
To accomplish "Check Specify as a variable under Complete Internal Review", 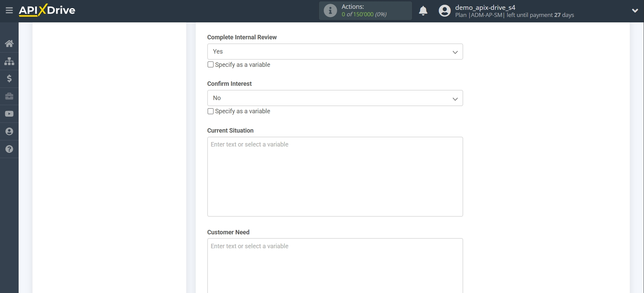I will (x=211, y=64).
